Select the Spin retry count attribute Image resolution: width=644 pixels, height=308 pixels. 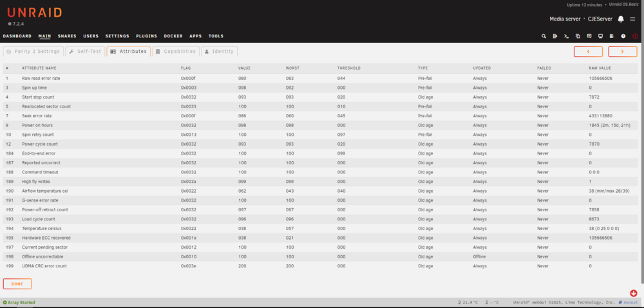[x=38, y=135]
